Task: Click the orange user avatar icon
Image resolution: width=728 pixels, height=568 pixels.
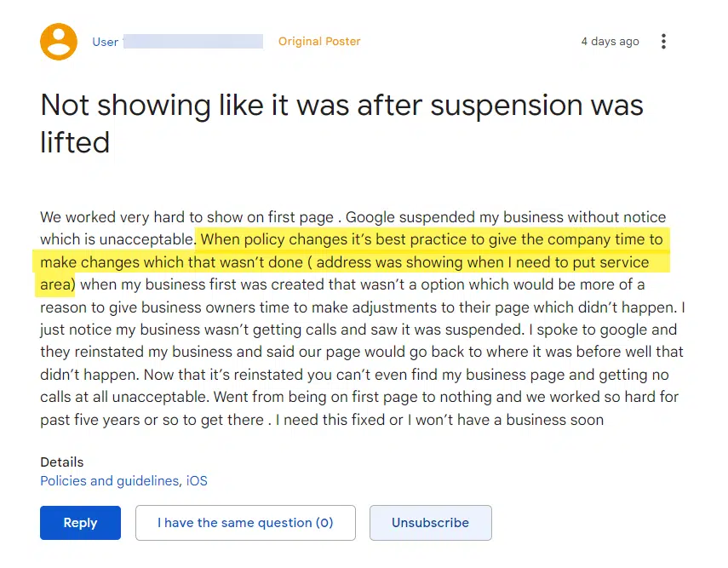Action: coord(59,42)
